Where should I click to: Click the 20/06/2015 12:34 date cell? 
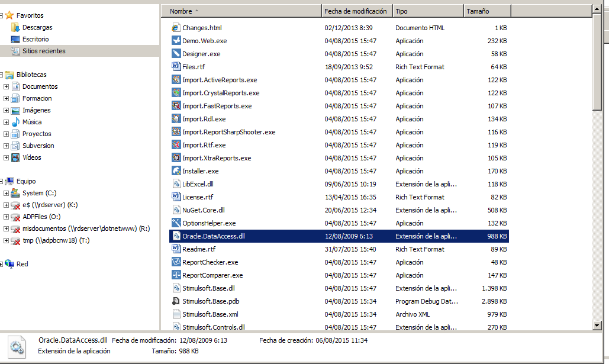pos(350,210)
